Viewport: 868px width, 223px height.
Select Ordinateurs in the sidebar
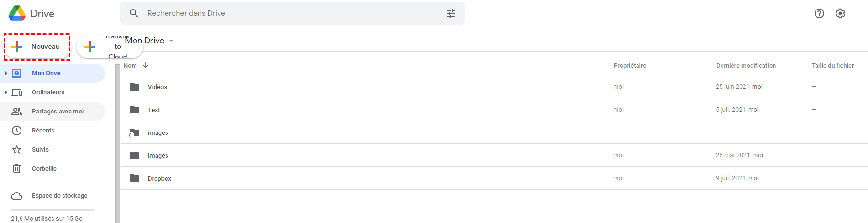point(48,92)
